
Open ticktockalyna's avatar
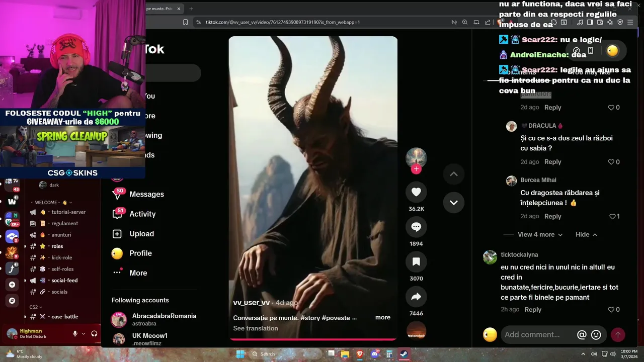click(x=490, y=257)
